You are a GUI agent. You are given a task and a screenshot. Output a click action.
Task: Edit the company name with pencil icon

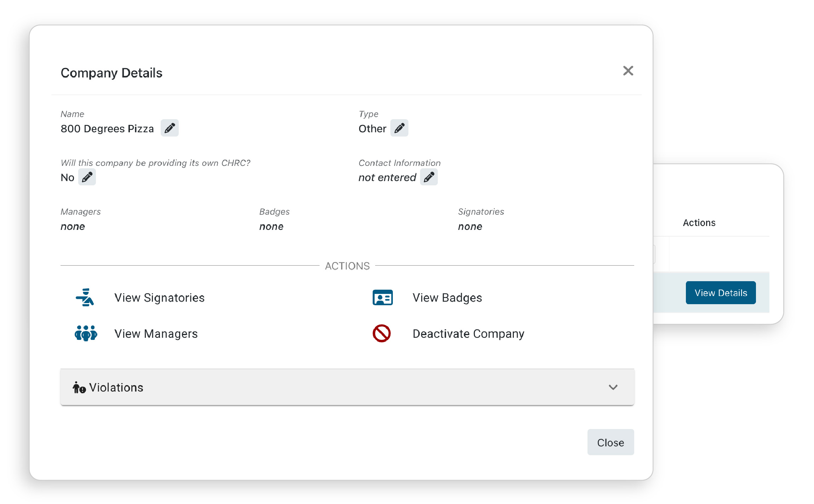click(170, 128)
